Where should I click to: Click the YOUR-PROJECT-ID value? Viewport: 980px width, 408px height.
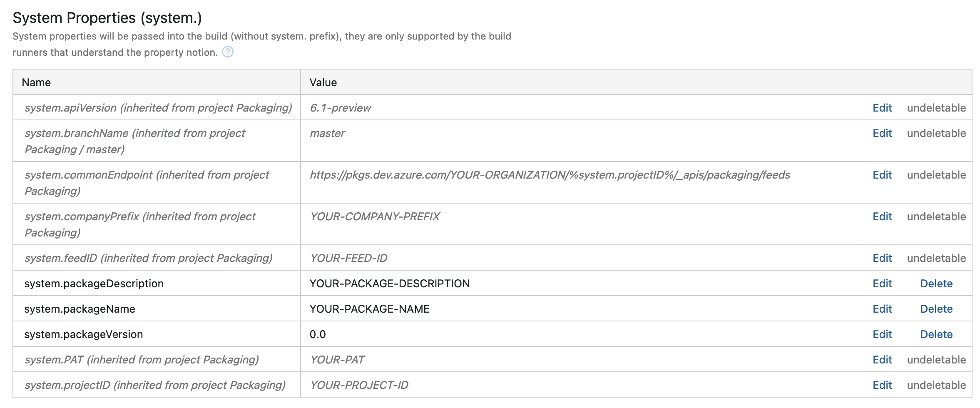pyautogui.click(x=359, y=385)
